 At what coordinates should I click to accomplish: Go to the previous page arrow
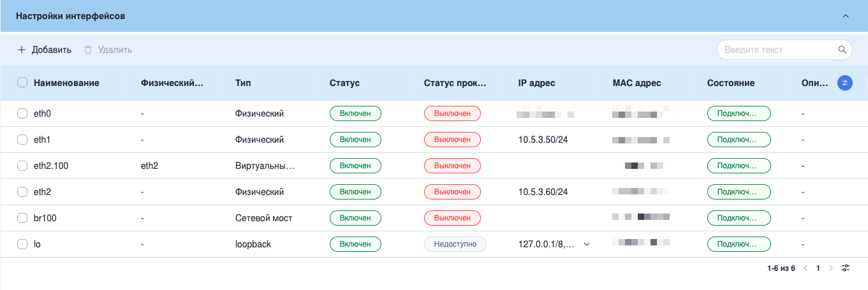(x=805, y=268)
